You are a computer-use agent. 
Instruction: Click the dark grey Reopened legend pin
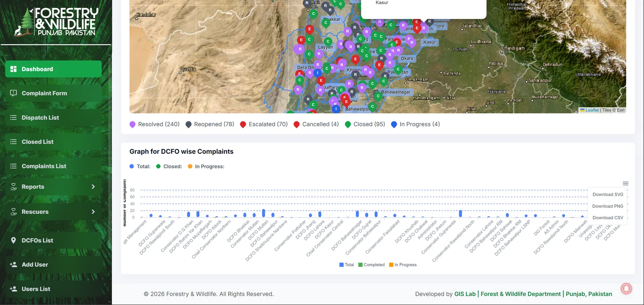tap(188, 125)
